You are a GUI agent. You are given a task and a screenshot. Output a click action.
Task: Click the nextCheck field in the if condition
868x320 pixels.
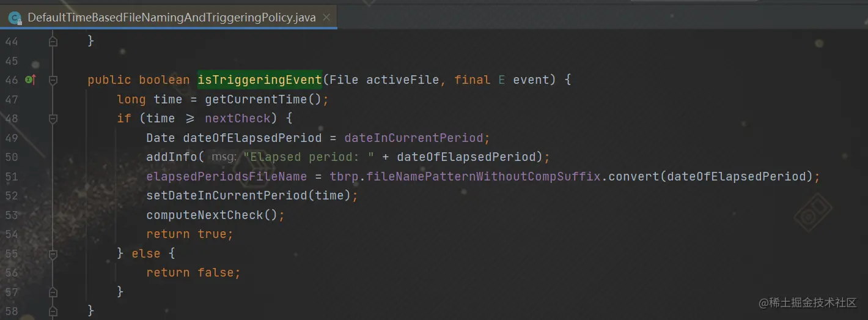[x=238, y=118]
